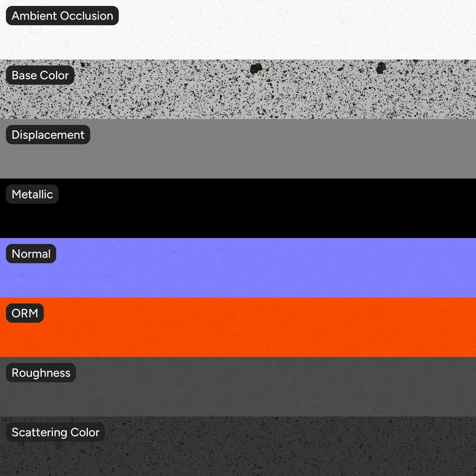Click the right brown blotch in base color

click(x=381, y=68)
